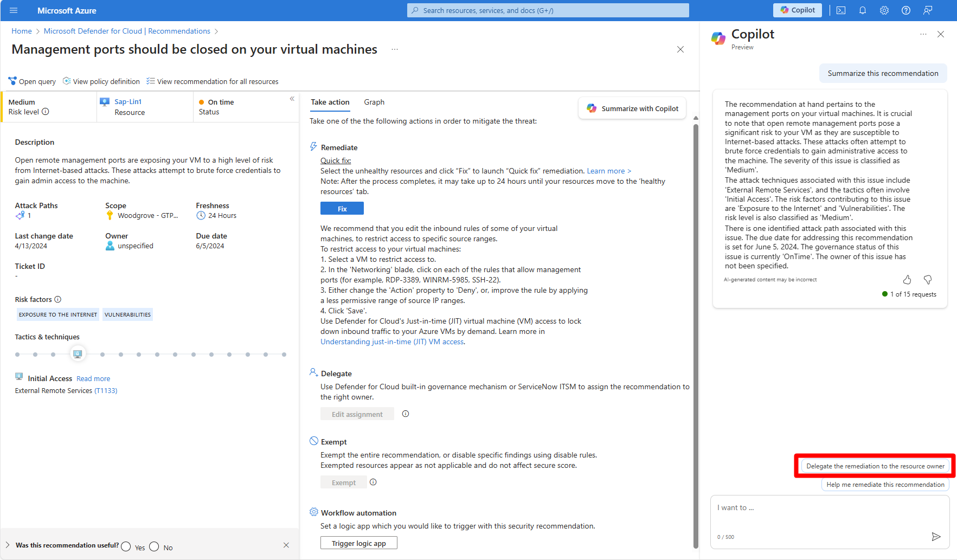Open the Copilot panel more options ellipsis

[923, 34]
